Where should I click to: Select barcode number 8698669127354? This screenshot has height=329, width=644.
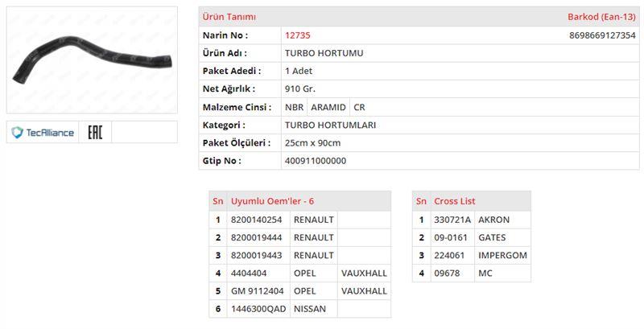tap(602, 35)
